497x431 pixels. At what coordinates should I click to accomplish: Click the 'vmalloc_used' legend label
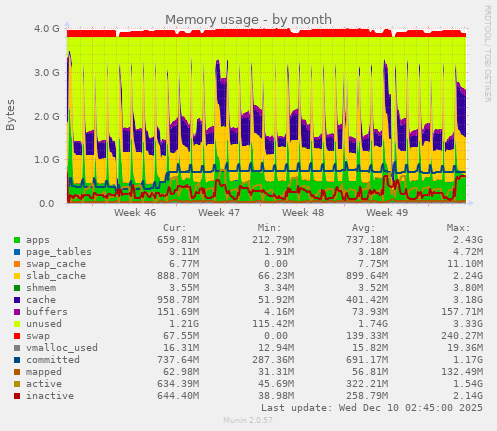pyautogui.click(x=62, y=348)
